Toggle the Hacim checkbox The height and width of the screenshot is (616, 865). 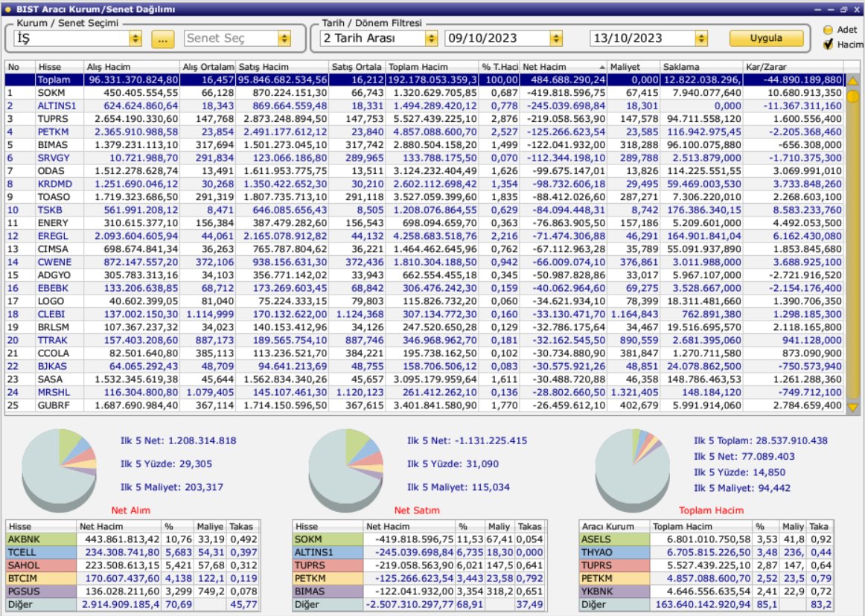tap(828, 45)
